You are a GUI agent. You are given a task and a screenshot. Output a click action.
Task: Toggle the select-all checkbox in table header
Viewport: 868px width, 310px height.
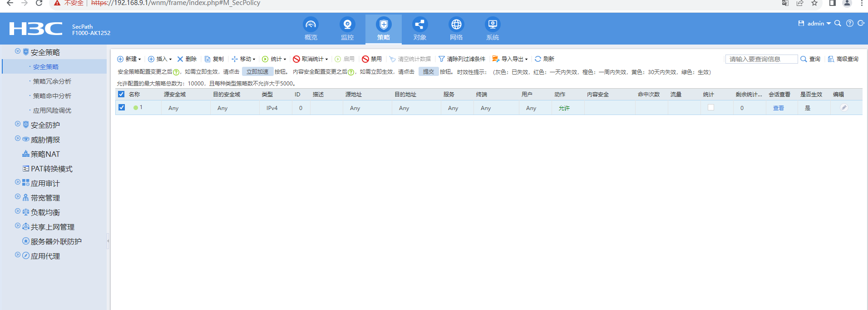tap(121, 94)
